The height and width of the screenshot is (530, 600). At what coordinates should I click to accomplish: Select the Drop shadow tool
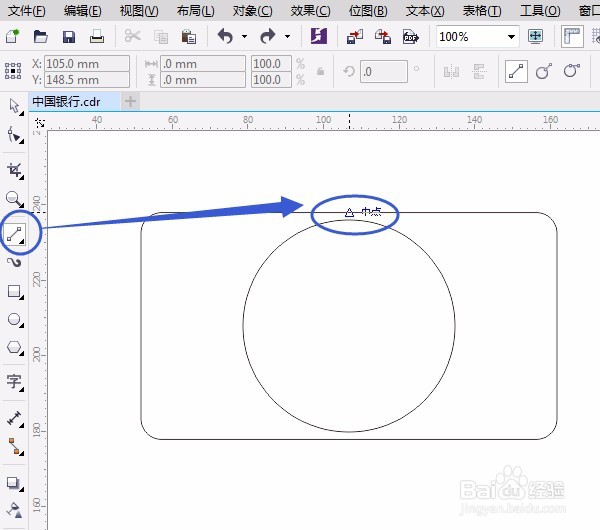pyautogui.click(x=15, y=483)
